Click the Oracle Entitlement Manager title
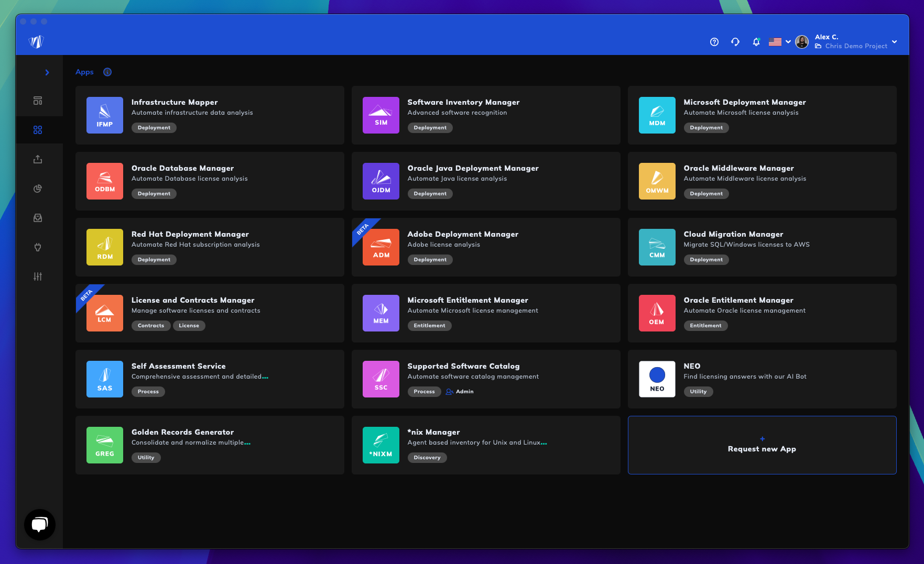 pyautogui.click(x=738, y=300)
